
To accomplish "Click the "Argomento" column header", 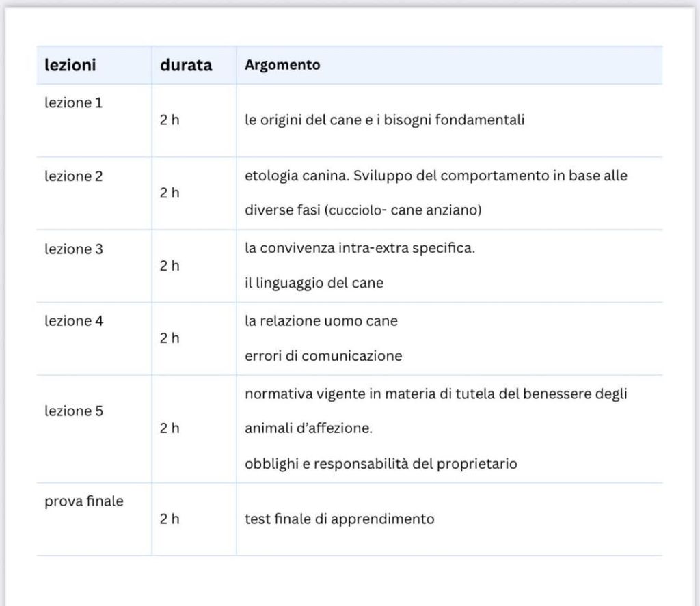I will point(282,66).
